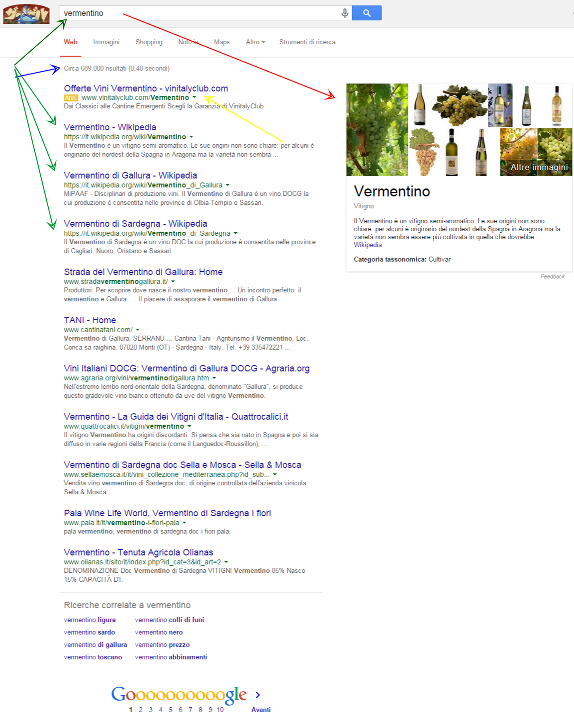Search related term vermentino nero
Viewport: 574px width, 728px height.
(x=159, y=632)
